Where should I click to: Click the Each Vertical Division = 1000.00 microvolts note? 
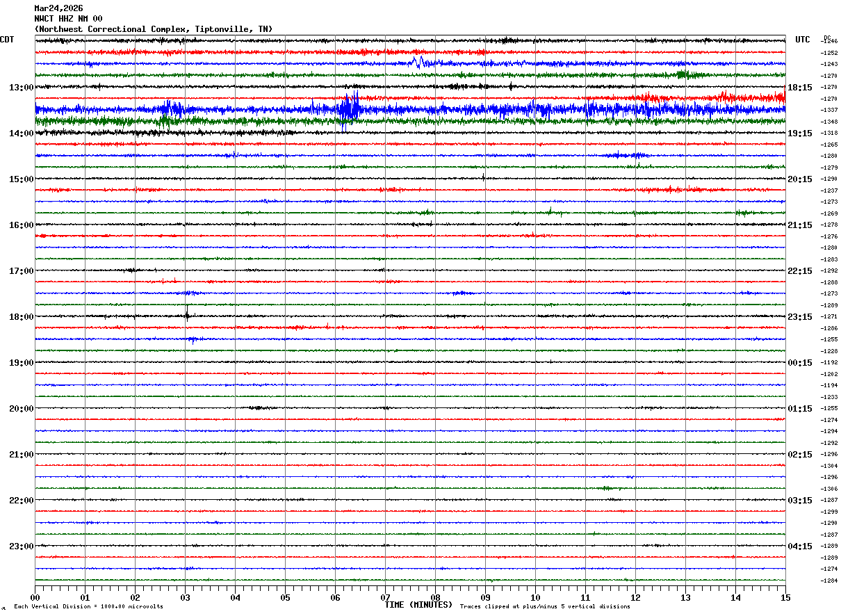88,607
